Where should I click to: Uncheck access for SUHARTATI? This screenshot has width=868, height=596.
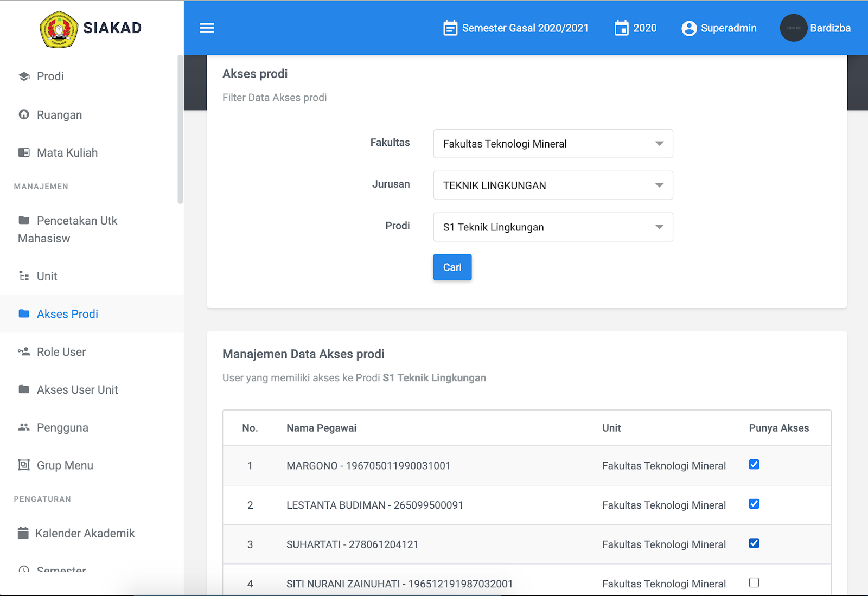754,543
